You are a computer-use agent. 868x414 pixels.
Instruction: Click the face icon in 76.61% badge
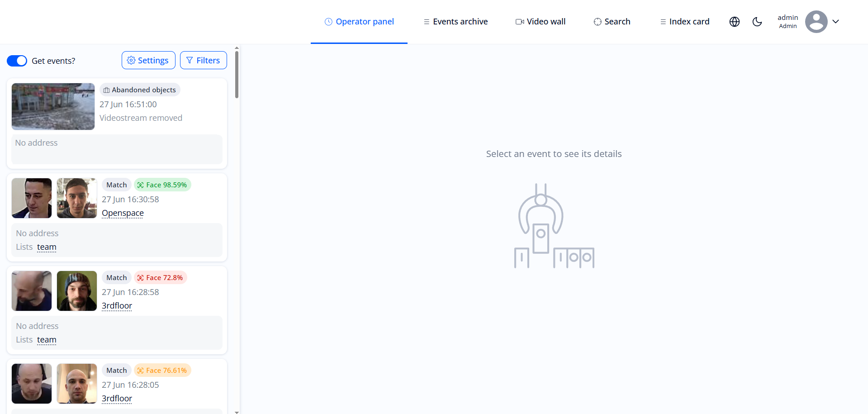pyautogui.click(x=141, y=371)
